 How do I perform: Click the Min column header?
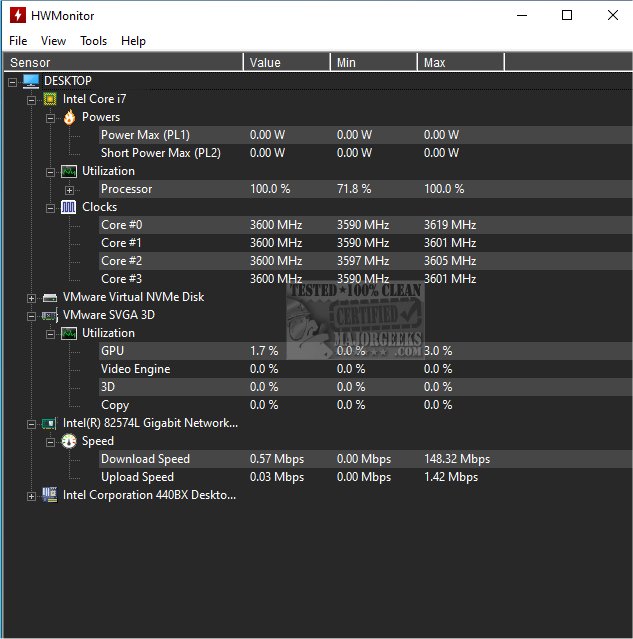point(374,62)
